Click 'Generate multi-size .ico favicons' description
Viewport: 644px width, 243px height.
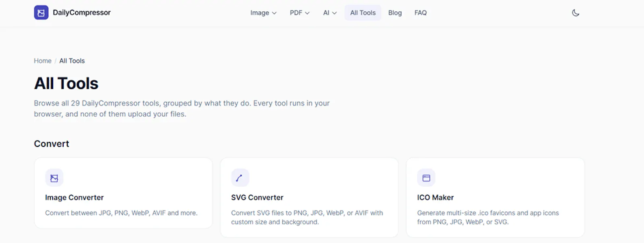488,217
